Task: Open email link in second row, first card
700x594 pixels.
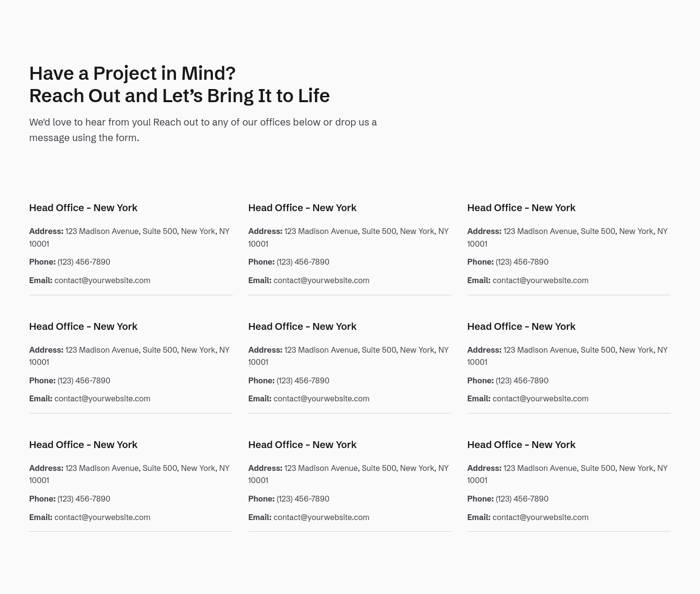Action: [x=102, y=398]
